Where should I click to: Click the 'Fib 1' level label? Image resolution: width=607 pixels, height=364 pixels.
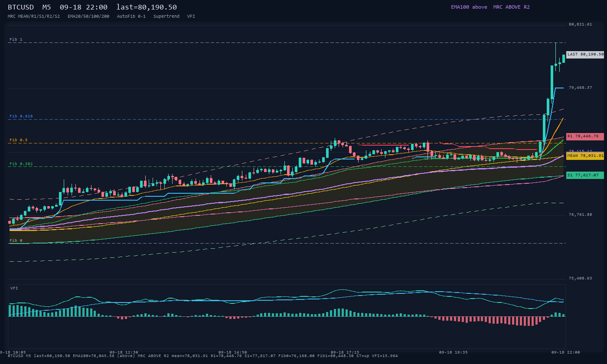click(x=16, y=39)
